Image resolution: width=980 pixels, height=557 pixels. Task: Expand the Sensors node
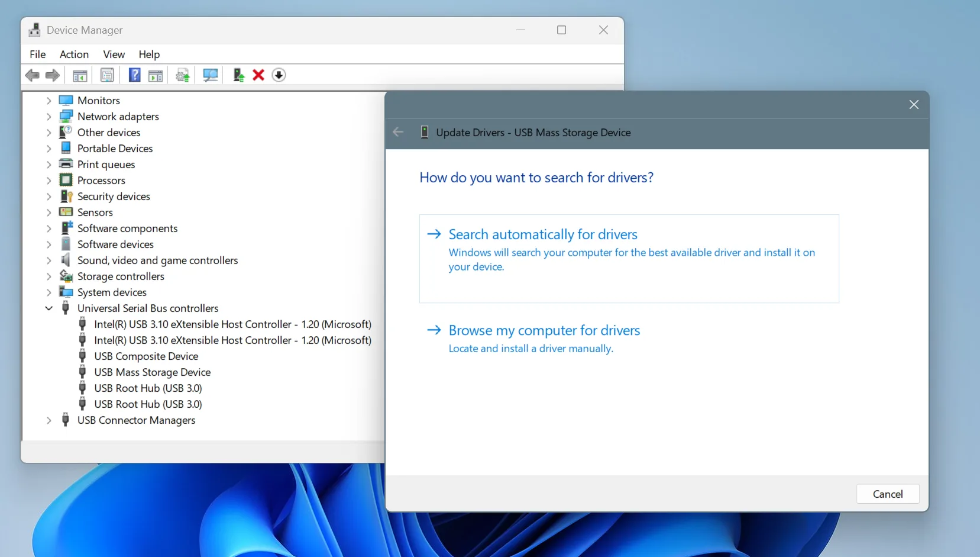[x=49, y=213]
